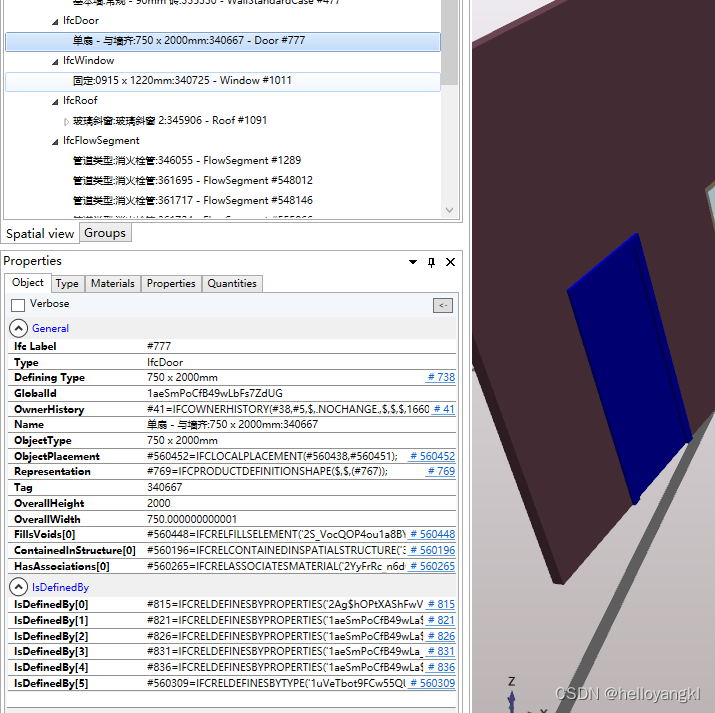The image size is (715, 713).
Task: Collapse the IfcRoof tree node
Action: 55,102
